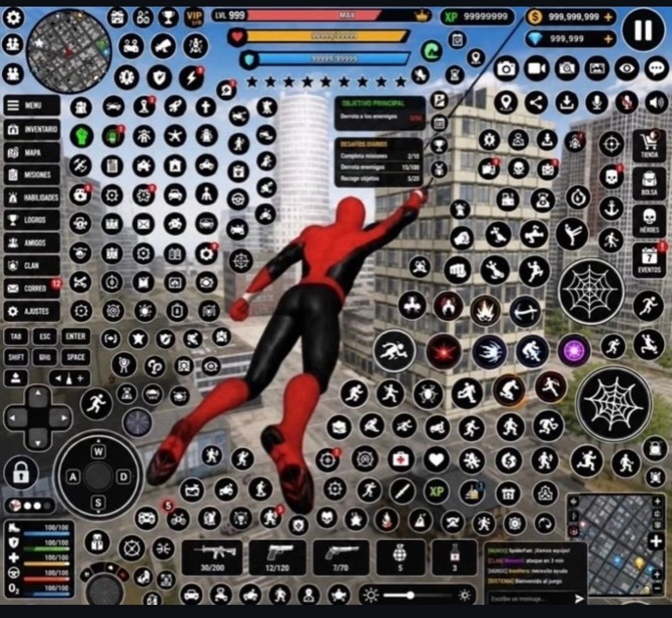
Task: Open INVENTARIO in the side menu
Action: tap(32, 129)
